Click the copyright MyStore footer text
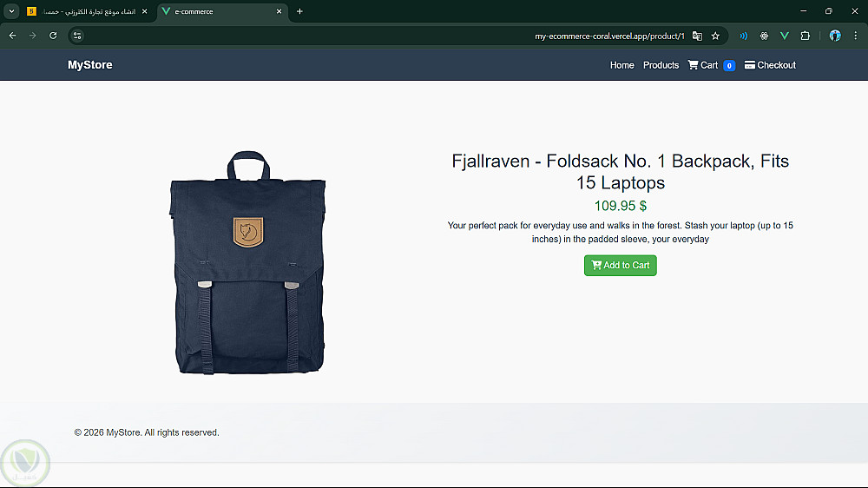868x488 pixels. (x=147, y=432)
